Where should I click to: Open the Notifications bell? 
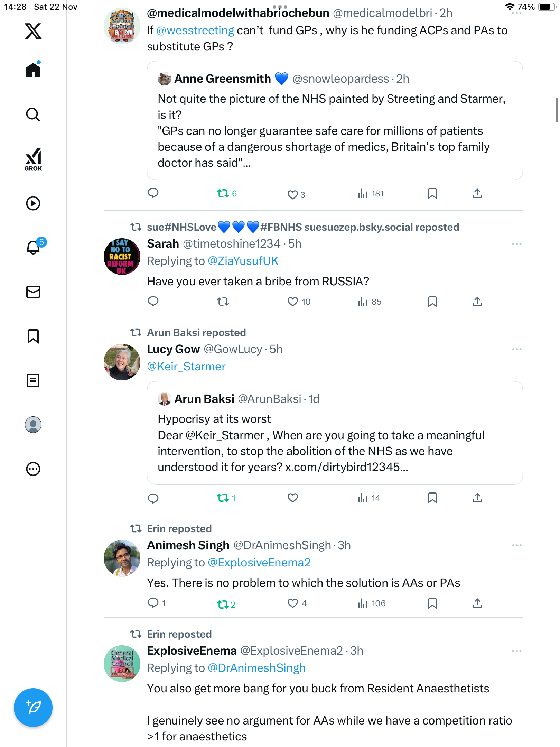coord(34,247)
